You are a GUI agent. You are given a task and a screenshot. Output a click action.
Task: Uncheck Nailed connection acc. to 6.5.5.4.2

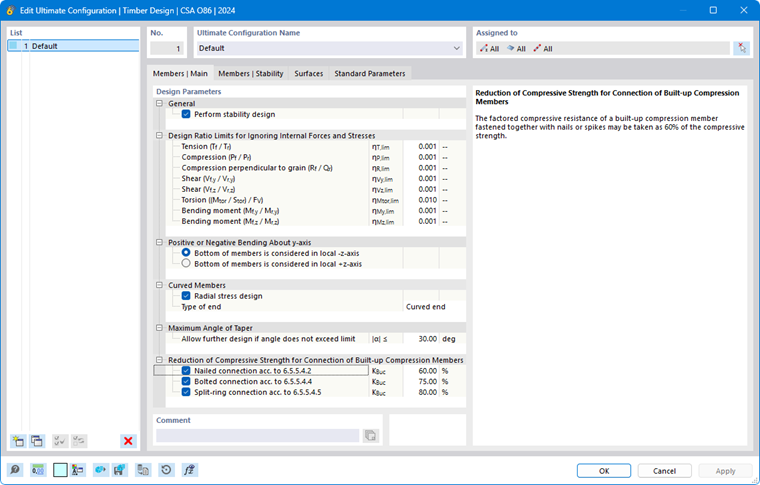[x=186, y=371]
